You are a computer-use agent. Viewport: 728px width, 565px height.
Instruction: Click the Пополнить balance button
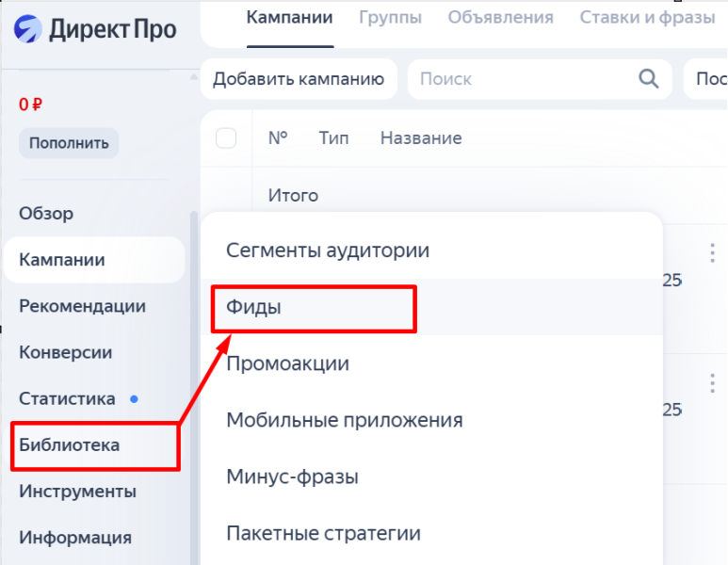coord(69,143)
